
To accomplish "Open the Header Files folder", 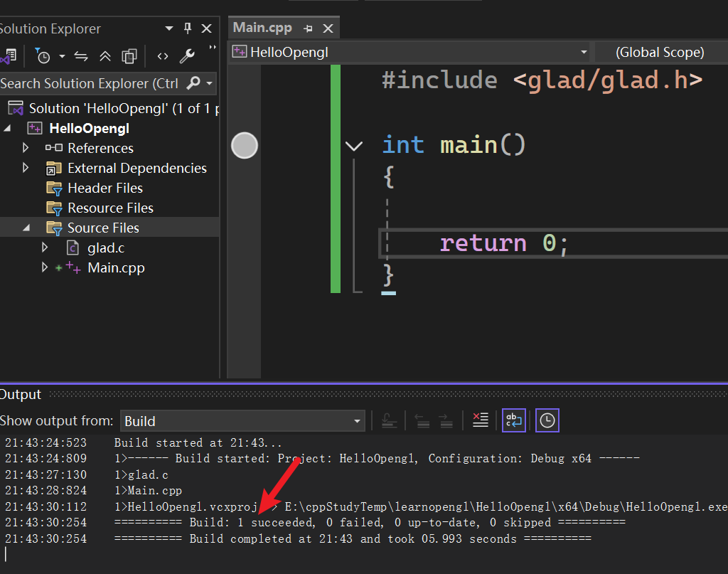I will click(105, 188).
